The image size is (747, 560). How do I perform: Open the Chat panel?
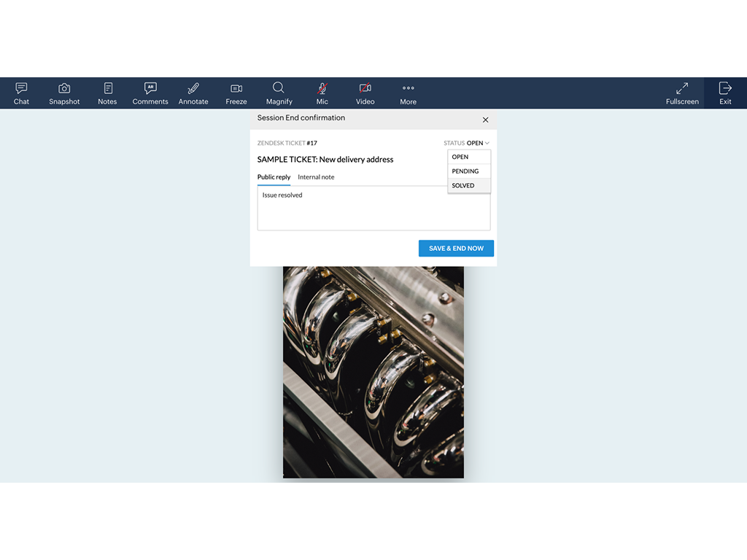tap(21, 93)
